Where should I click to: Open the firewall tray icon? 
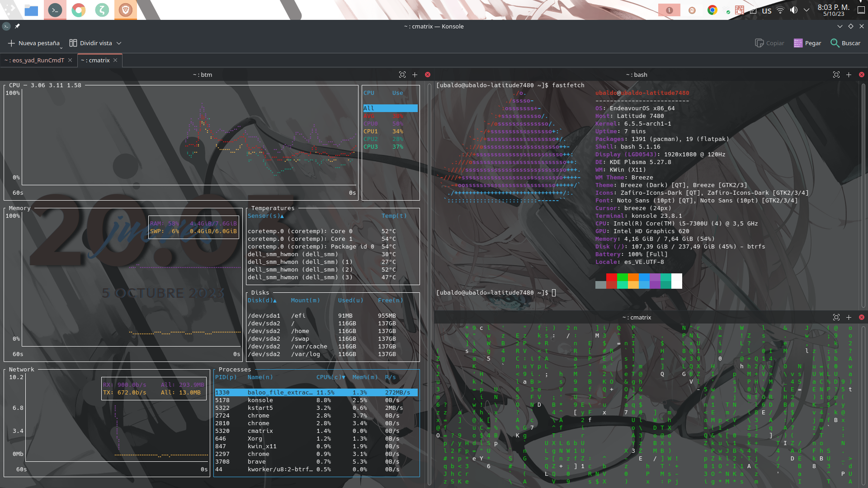(x=740, y=10)
